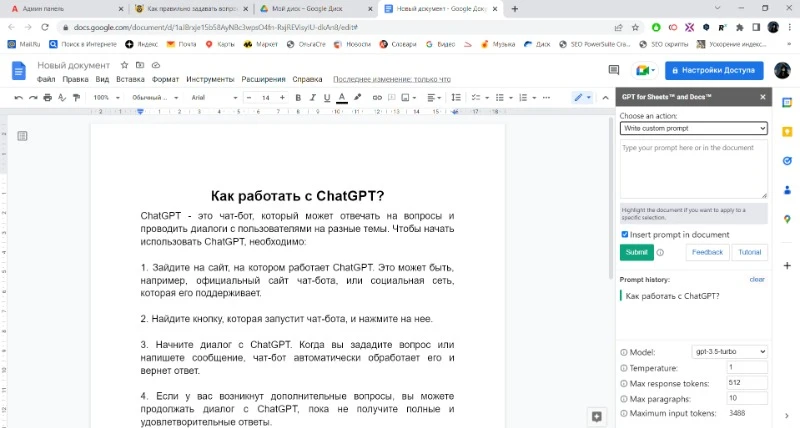The height and width of the screenshot is (428, 800).
Task: Move document using the folder icon
Action: pyautogui.click(x=140, y=65)
